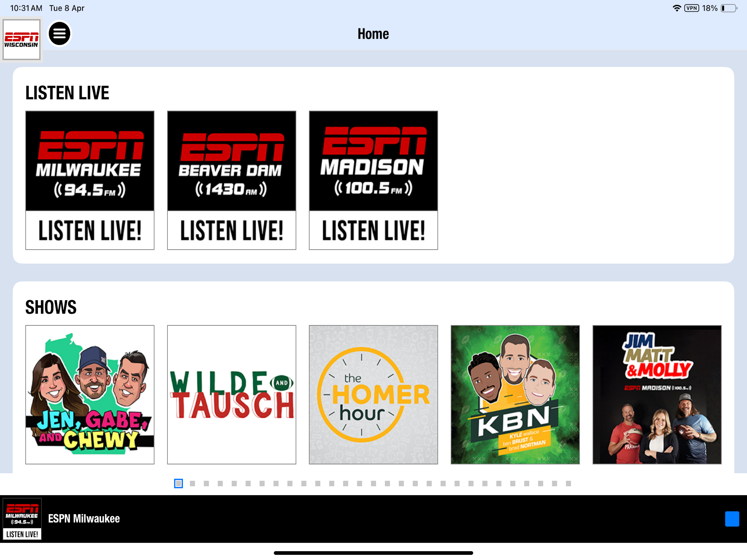Tap the Home page title
Image resolution: width=747 pixels, height=560 pixels.
coord(373,34)
